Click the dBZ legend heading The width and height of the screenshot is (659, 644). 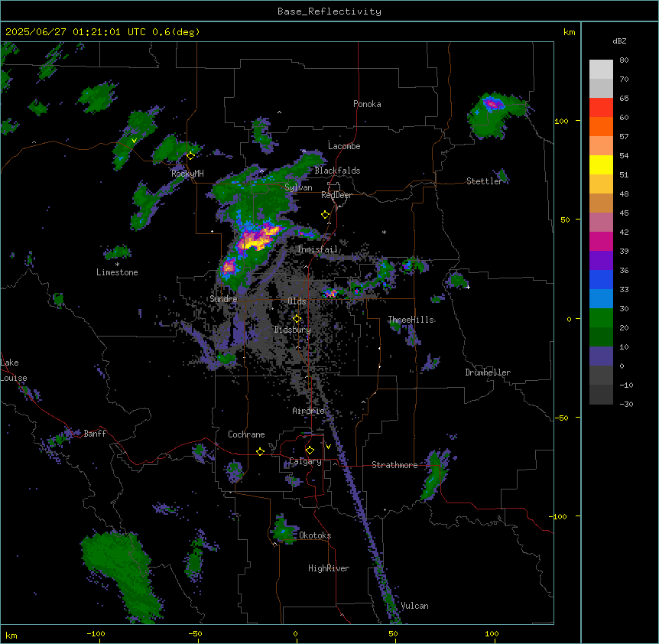[x=619, y=41]
